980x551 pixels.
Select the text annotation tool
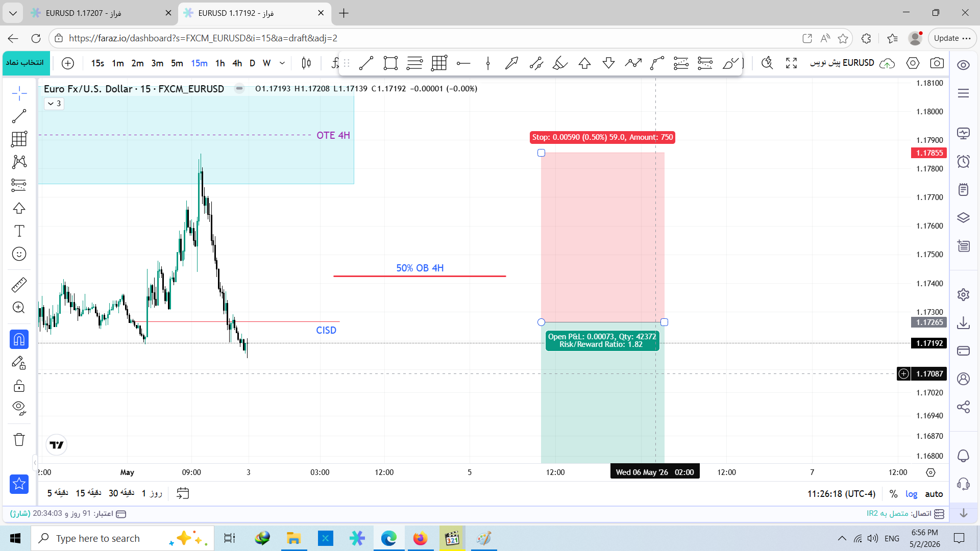pos(19,231)
